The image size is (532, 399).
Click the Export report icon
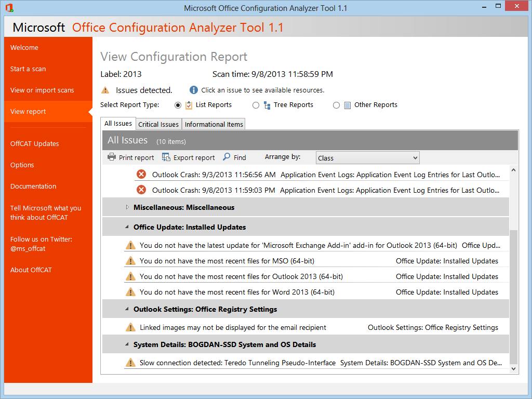pyautogui.click(x=166, y=157)
